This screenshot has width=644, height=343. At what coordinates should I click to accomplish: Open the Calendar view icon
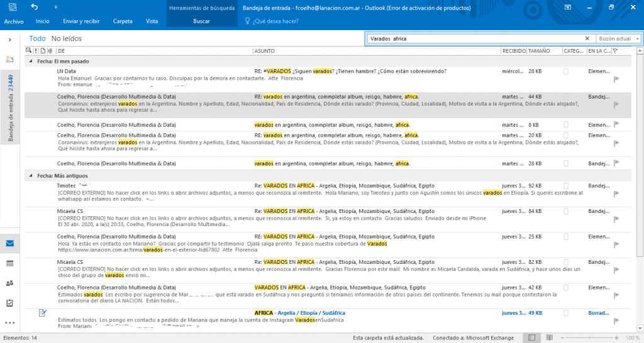[10, 263]
